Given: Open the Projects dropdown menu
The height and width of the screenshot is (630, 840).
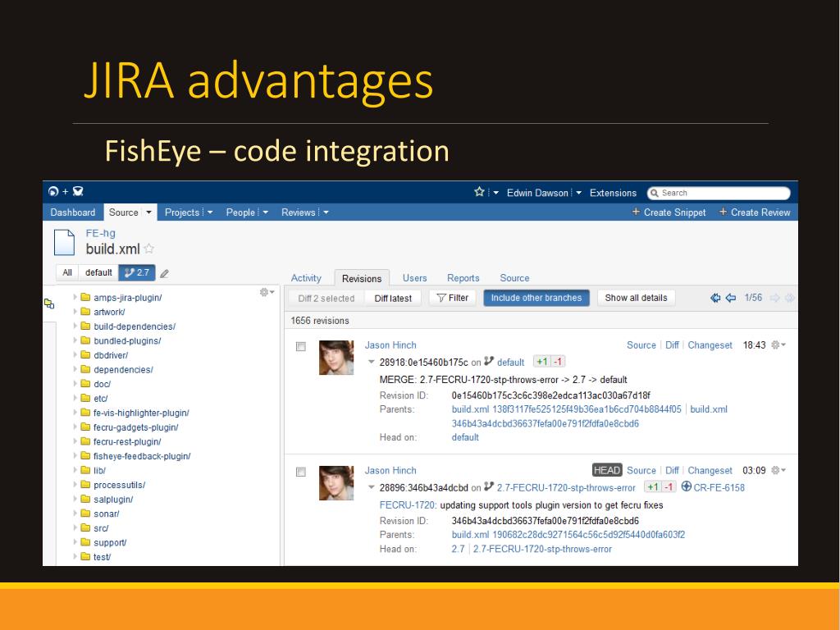Looking at the screenshot, I should click(189, 212).
